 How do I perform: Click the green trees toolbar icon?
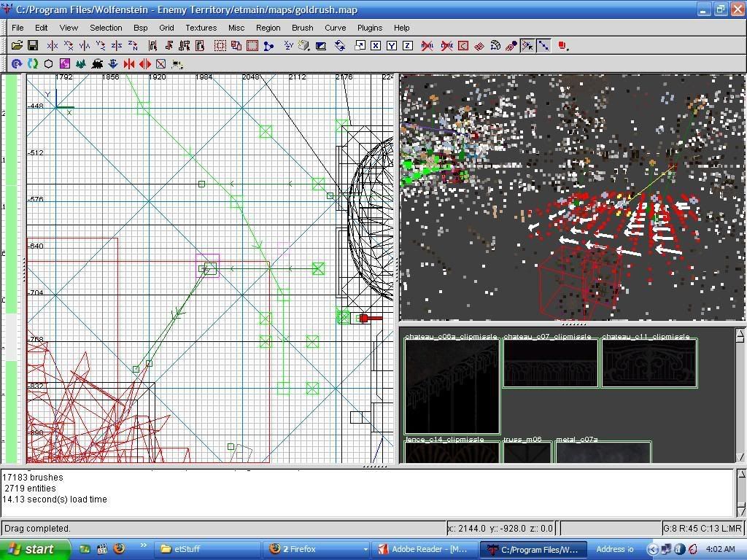click(81, 64)
